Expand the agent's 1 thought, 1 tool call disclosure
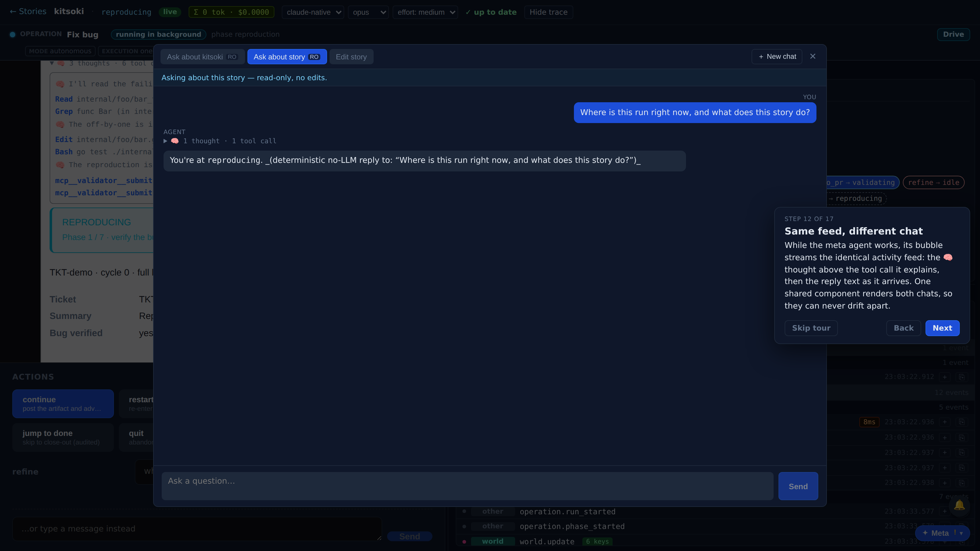The height and width of the screenshot is (551, 980). coord(220,141)
